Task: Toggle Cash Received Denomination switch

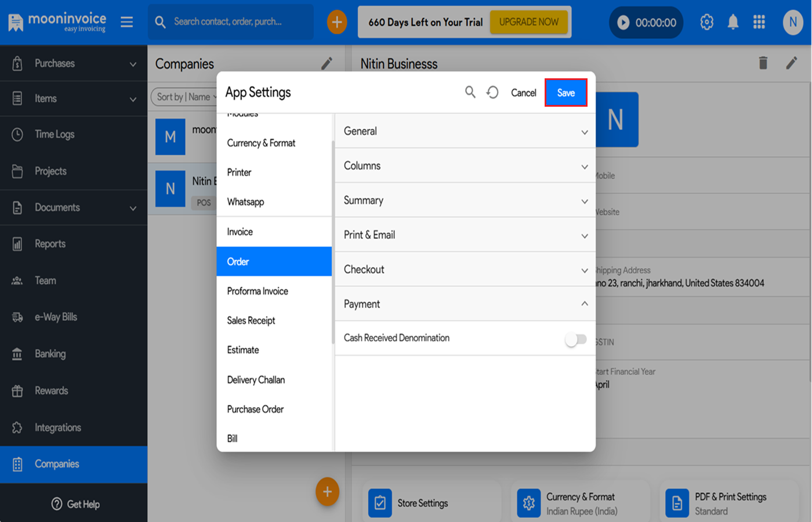Action: click(576, 339)
